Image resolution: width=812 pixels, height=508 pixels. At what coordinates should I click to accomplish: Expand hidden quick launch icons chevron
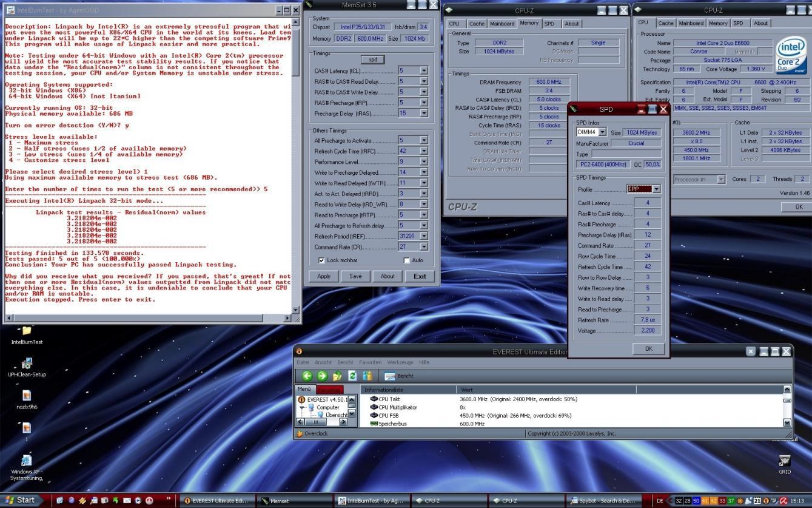(x=169, y=499)
